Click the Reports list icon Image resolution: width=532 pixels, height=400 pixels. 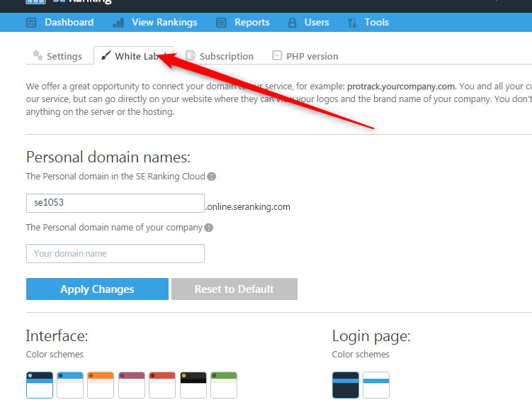pos(221,23)
